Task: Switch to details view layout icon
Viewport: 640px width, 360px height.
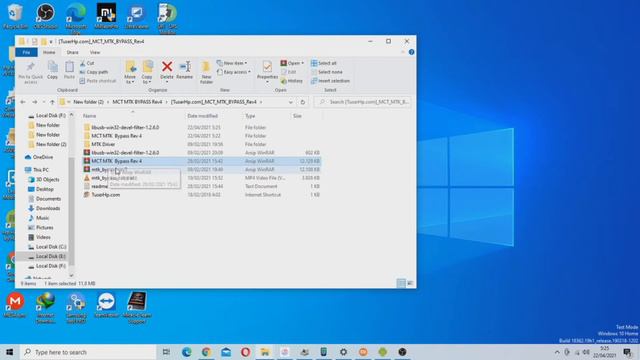Action: [x=401, y=283]
